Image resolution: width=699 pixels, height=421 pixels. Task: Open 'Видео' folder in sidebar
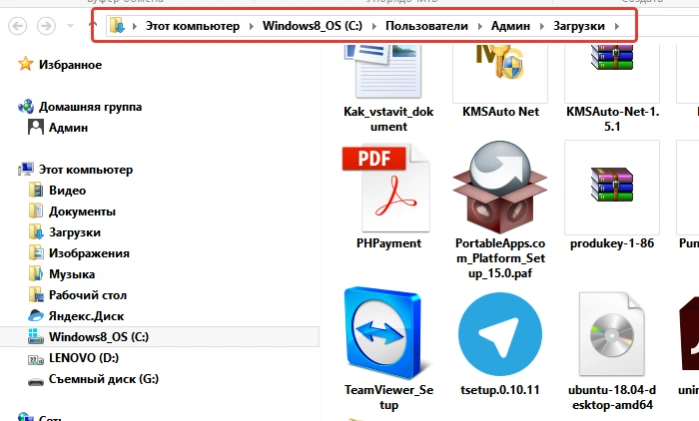pyautogui.click(x=67, y=191)
